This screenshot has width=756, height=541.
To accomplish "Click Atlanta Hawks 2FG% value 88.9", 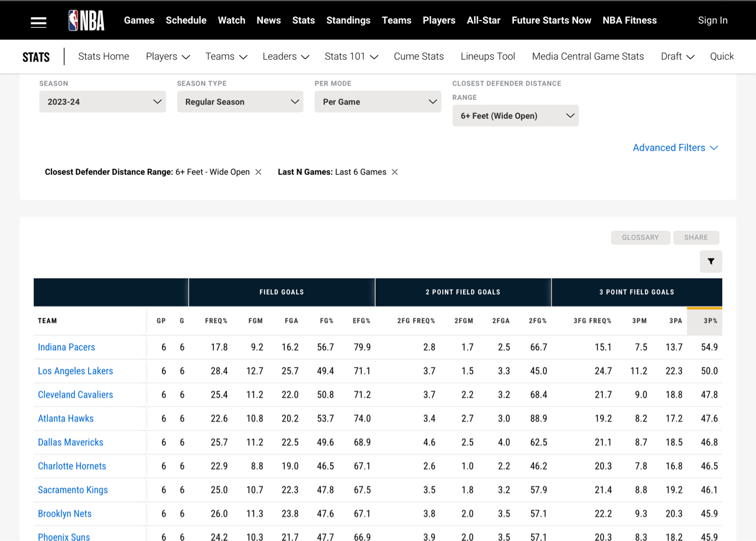I will pyautogui.click(x=539, y=418).
